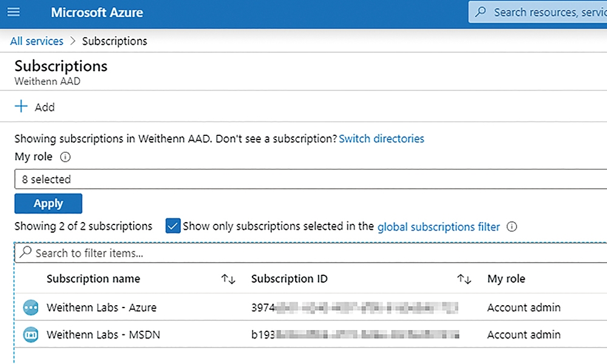This screenshot has height=364, width=607.
Task: Click the Subscription ID column header
Action: pyautogui.click(x=289, y=278)
